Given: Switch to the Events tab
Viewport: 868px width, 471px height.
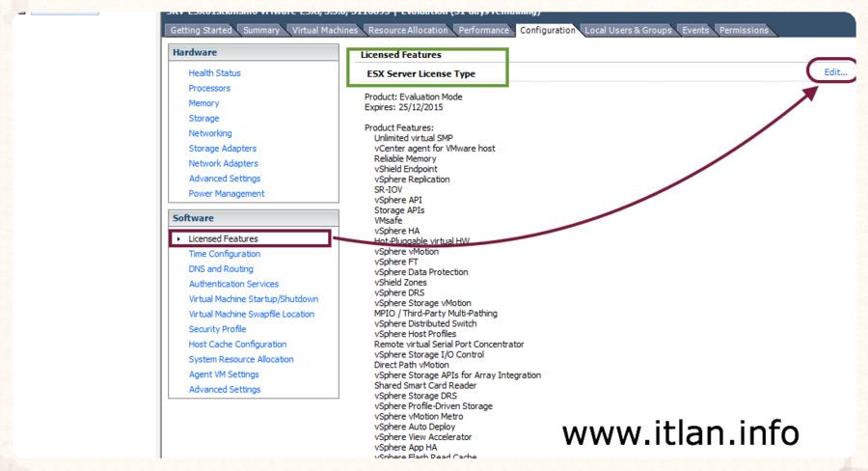Looking at the screenshot, I should (695, 30).
